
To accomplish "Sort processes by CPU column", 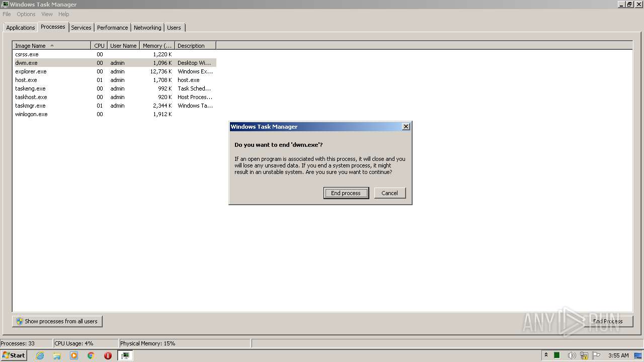I will click(99, 46).
